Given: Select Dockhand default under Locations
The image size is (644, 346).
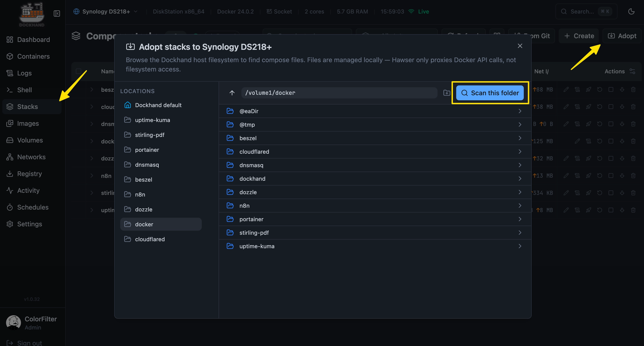Looking at the screenshot, I should point(161,105).
